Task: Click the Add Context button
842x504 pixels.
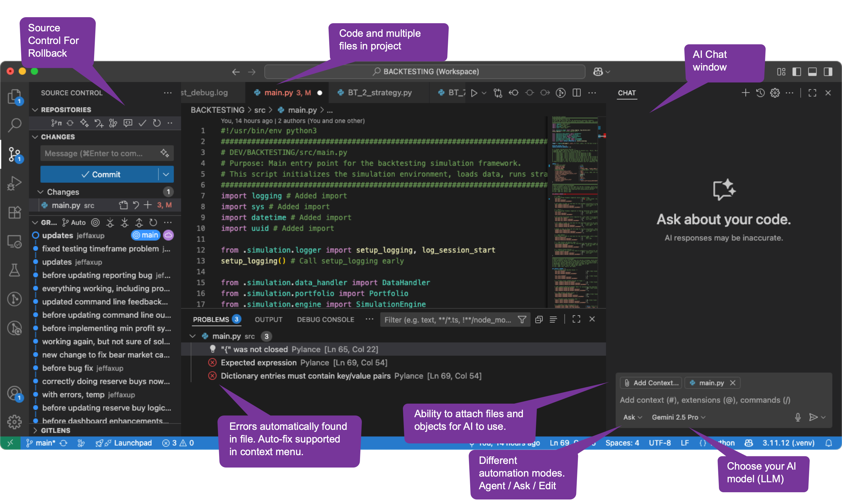Action: [651, 383]
